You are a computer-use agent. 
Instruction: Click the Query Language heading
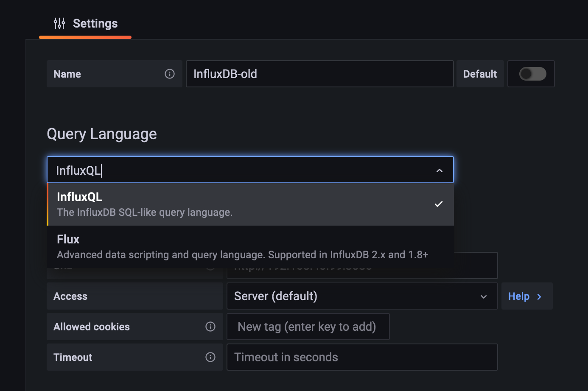click(102, 134)
